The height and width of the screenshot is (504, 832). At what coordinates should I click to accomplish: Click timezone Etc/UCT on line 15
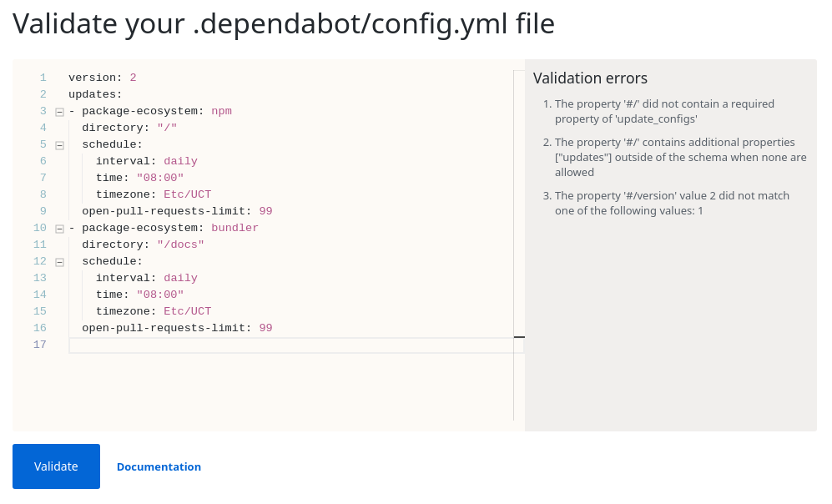tap(154, 311)
